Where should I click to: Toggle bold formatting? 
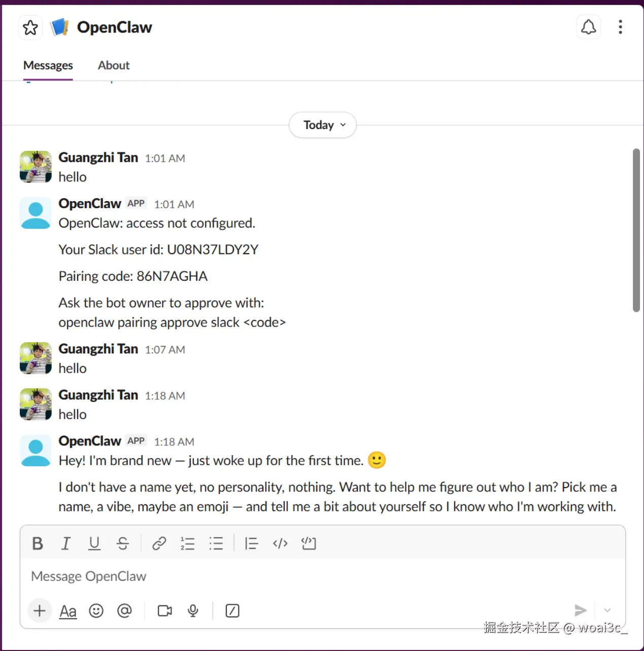click(38, 543)
